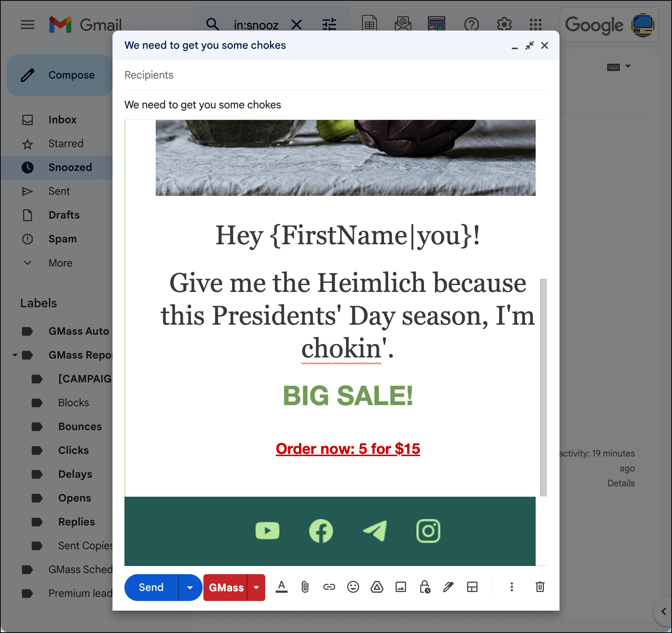Discard draft trash icon
Viewport: 672px width, 633px height.
point(540,588)
